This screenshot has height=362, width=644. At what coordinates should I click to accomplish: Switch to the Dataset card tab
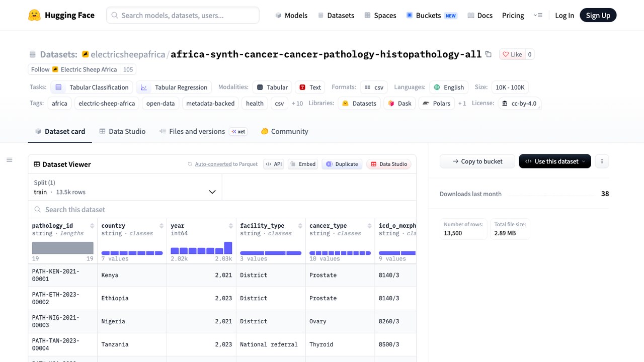(x=60, y=131)
